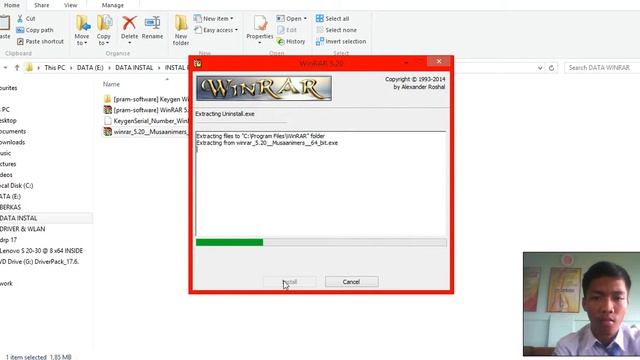This screenshot has width=640, height=360.
Task: Click the KeygenSerial_Number file icon
Action: click(x=107, y=121)
